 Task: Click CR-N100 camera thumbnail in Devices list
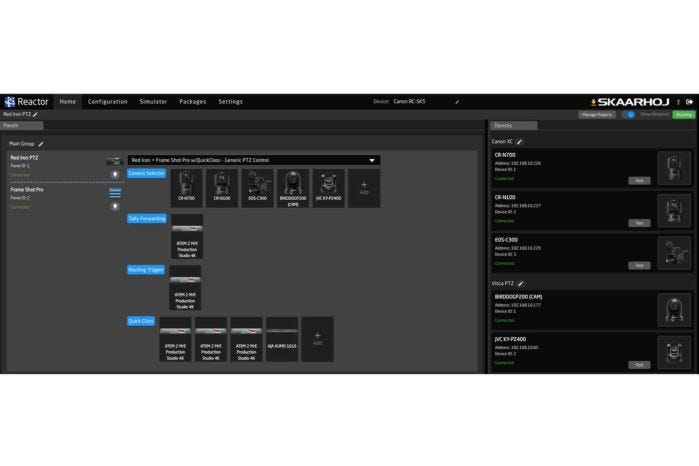674,210
